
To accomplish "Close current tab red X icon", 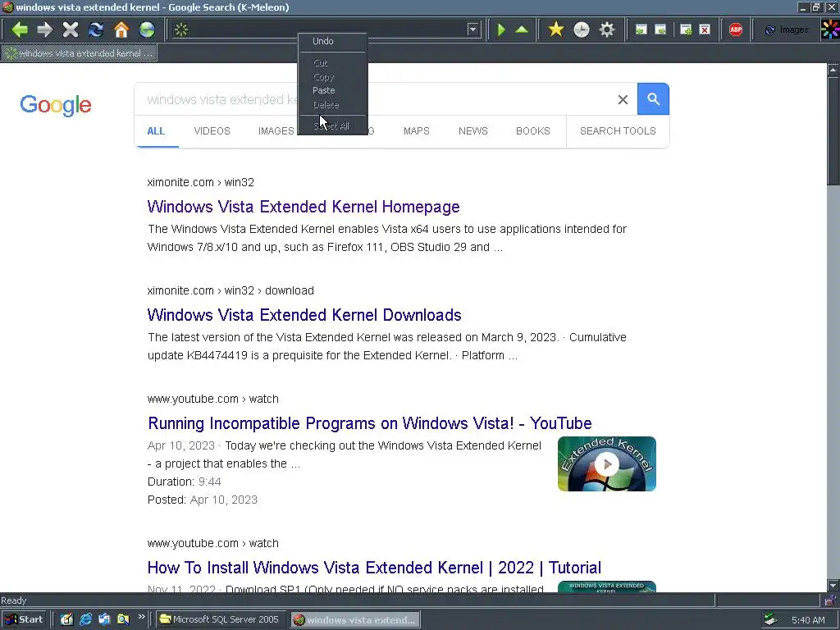I will point(705,30).
